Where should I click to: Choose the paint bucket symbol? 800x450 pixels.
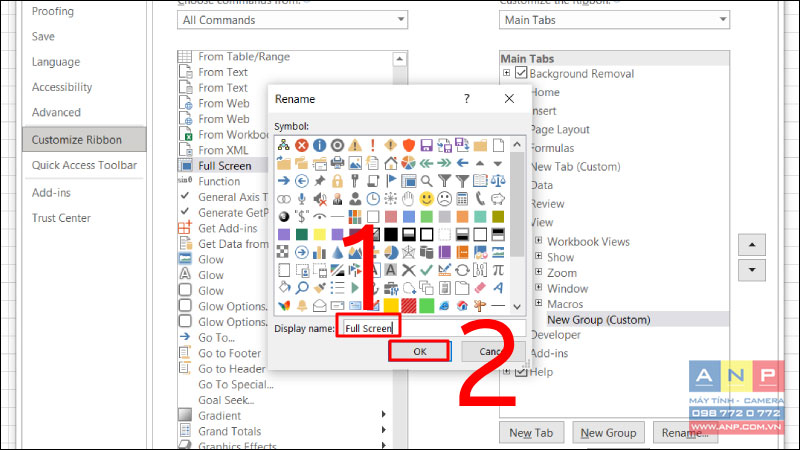[284, 288]
